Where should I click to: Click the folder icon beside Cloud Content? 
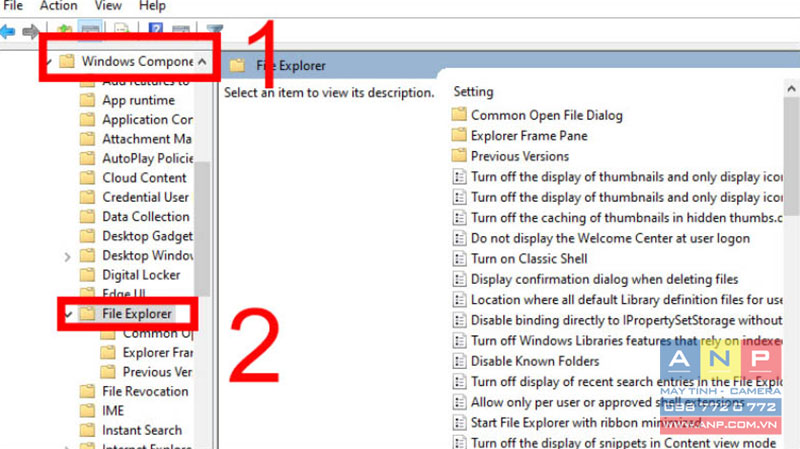coord(88,178)
